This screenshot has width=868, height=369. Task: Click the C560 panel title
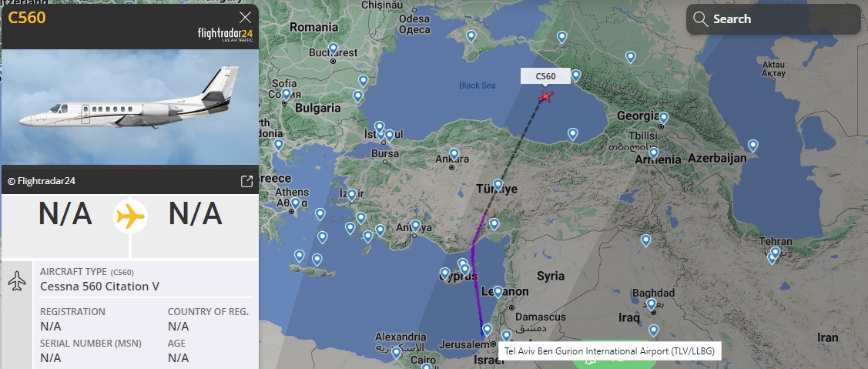tap(26, 18)
